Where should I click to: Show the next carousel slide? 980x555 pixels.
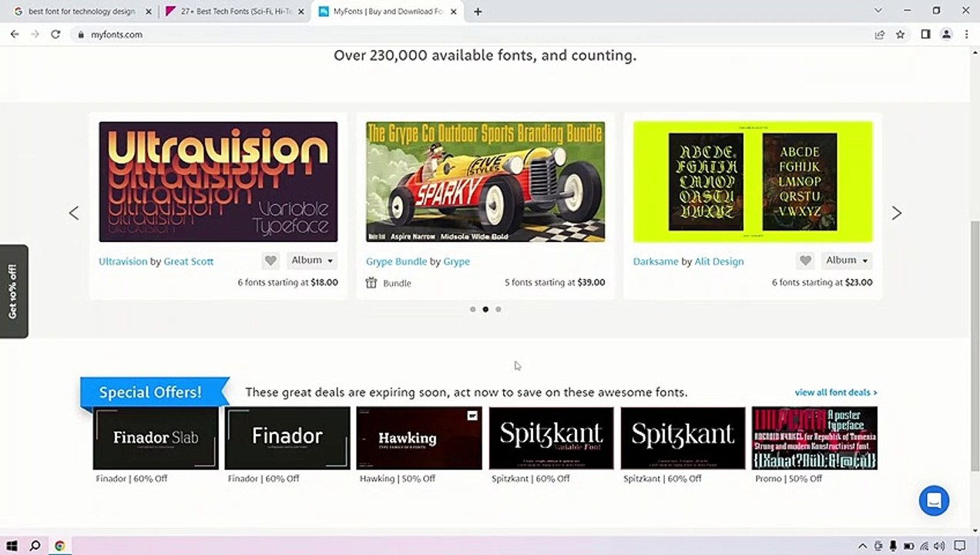click(x=897, y=213)
